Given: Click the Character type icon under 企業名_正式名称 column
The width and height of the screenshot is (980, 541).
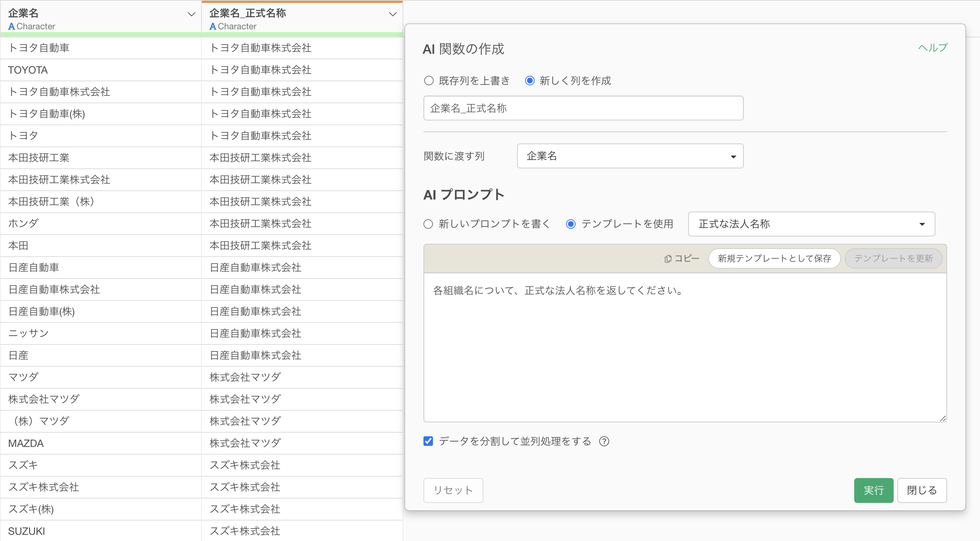Looking at the screenshot, I should 213,26.
